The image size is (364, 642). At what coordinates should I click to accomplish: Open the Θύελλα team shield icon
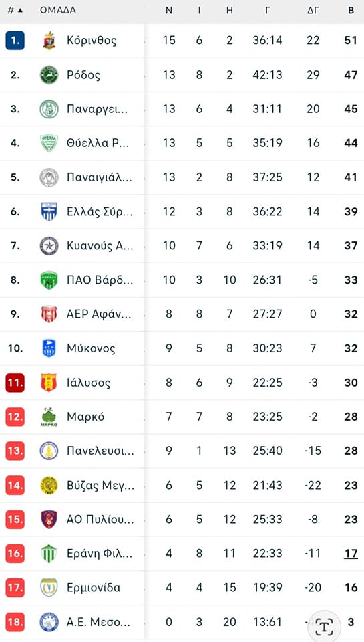pos(49,143)
